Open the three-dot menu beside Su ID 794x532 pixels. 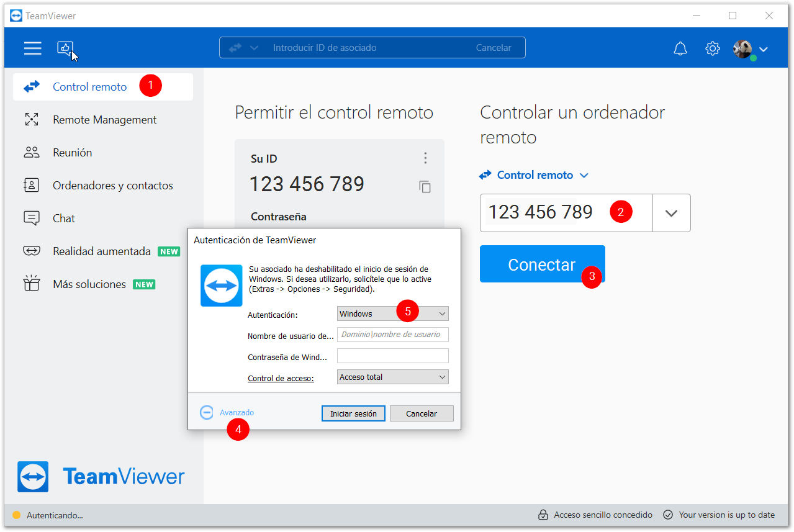click(x=425, y=158)
